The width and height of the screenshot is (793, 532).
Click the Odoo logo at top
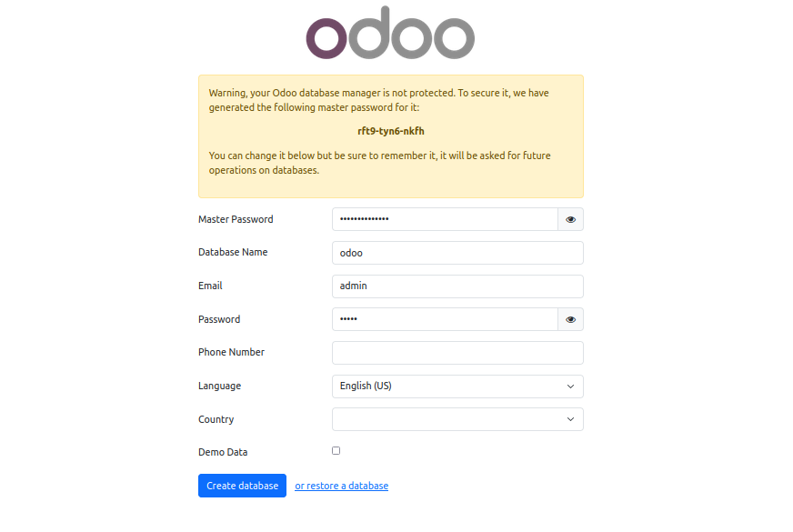(x=390, y=33)
